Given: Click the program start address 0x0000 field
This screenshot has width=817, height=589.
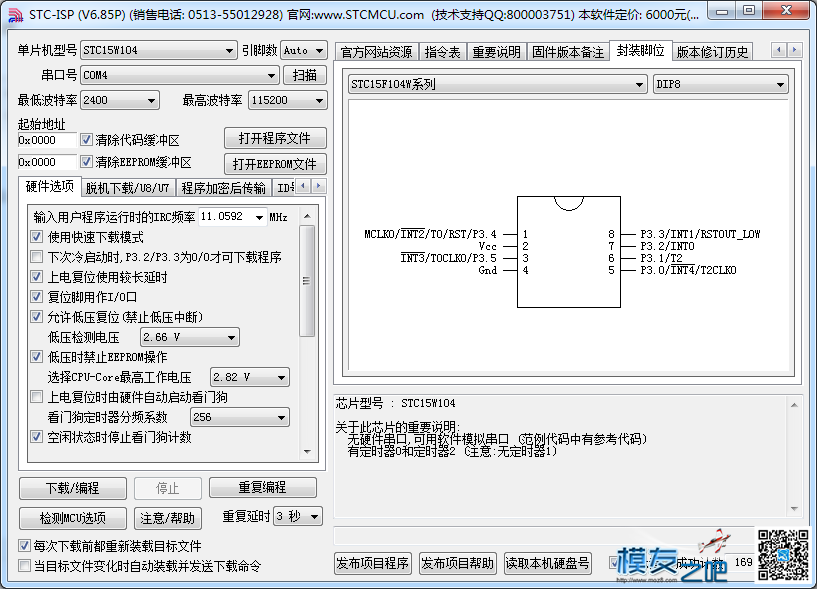Looking at the screenshot, I should click(47, 140).
